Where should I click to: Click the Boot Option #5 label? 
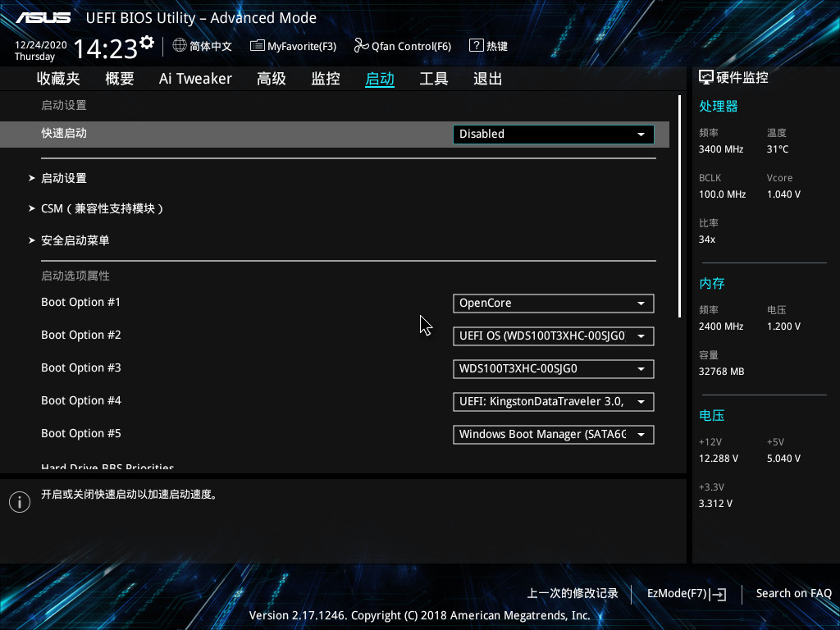click(81, 433)
